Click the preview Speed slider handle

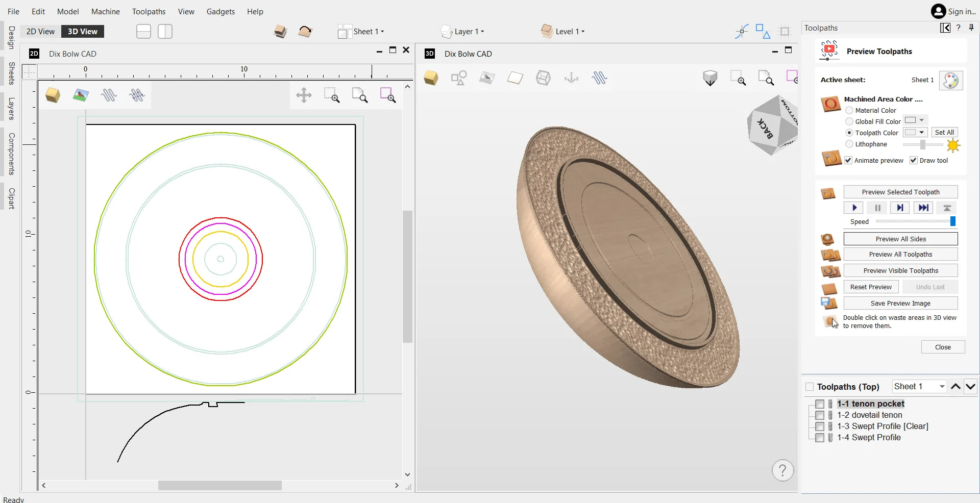coord(952,221)
